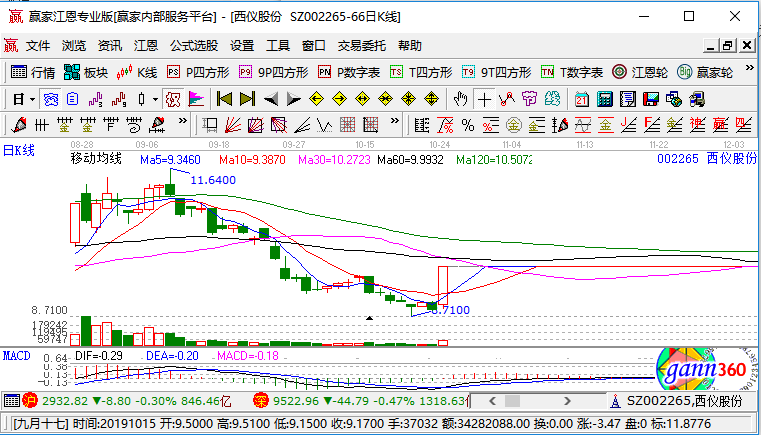Click the horizontal scrollbar thumb
This screenshot has width=761, height=435.
(x=512, y=401)
